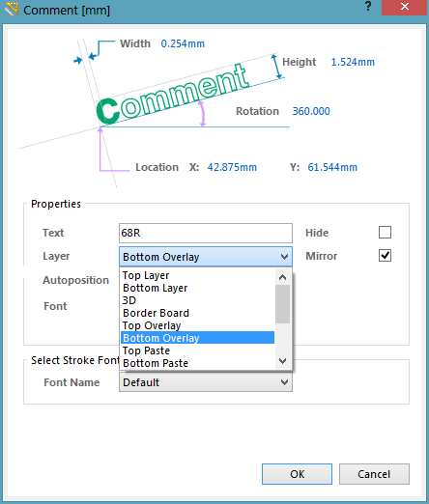Edit the Height value 1.524mm
Image resolution: width=429 pixels, height=504 pixels.
353,62
